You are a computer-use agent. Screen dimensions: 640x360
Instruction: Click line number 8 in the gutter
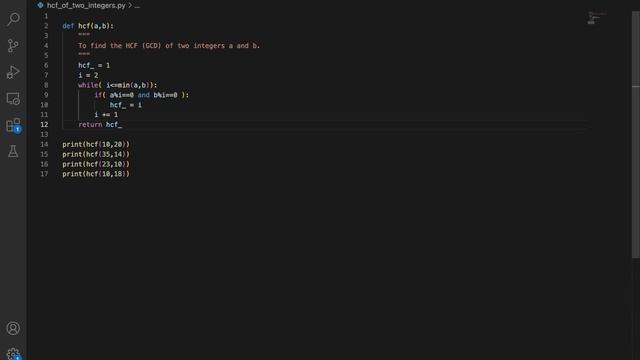[x=46, y=85]
